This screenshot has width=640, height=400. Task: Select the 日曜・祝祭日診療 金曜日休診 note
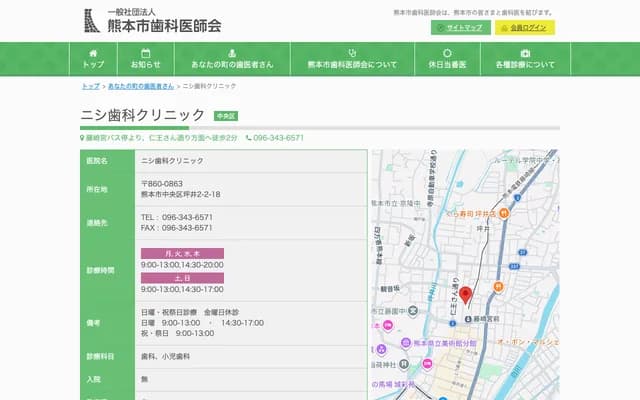(190, 312)
